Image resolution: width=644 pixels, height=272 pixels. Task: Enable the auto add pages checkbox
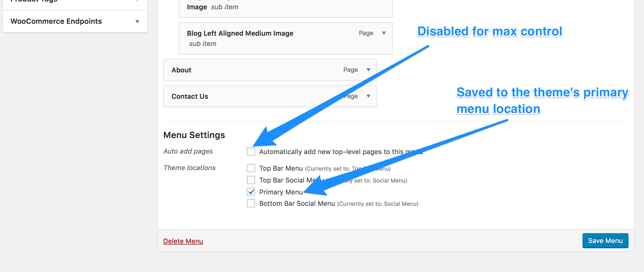pos(251,152)
